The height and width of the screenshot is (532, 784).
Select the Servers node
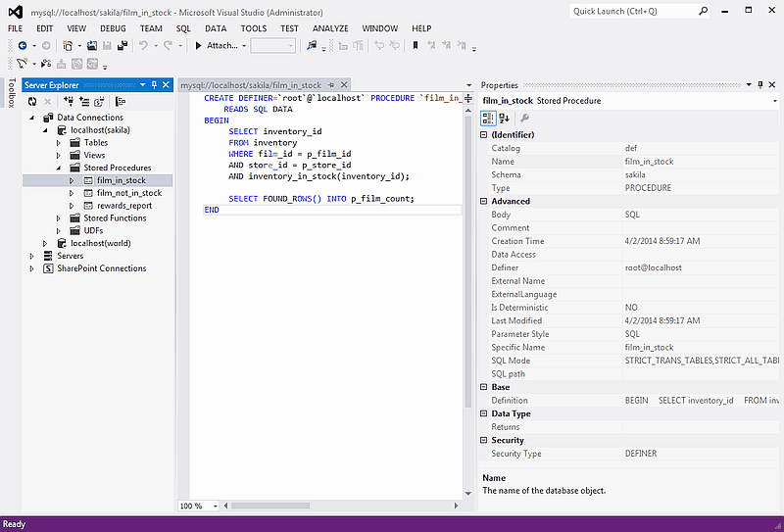point(70,256)
